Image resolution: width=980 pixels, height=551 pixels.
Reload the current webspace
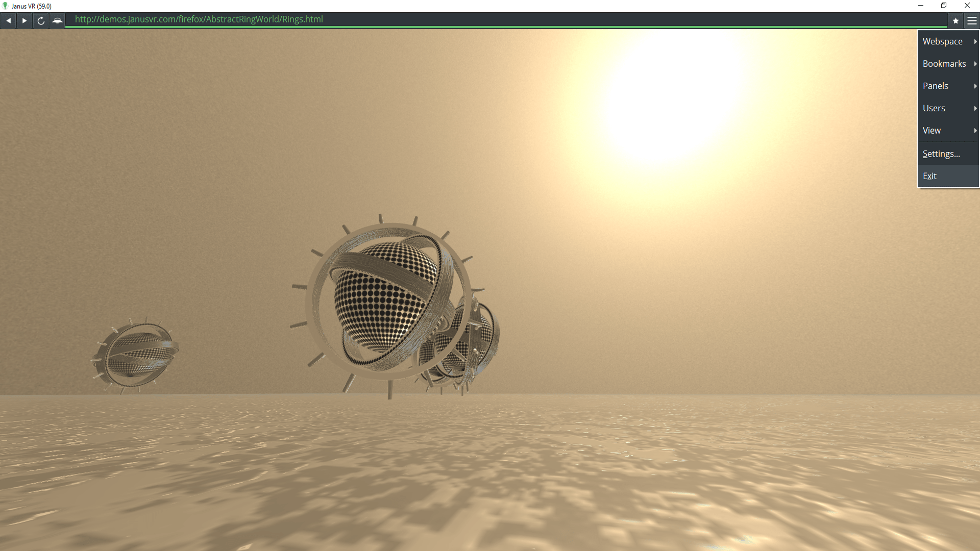[x=41, y=21]
